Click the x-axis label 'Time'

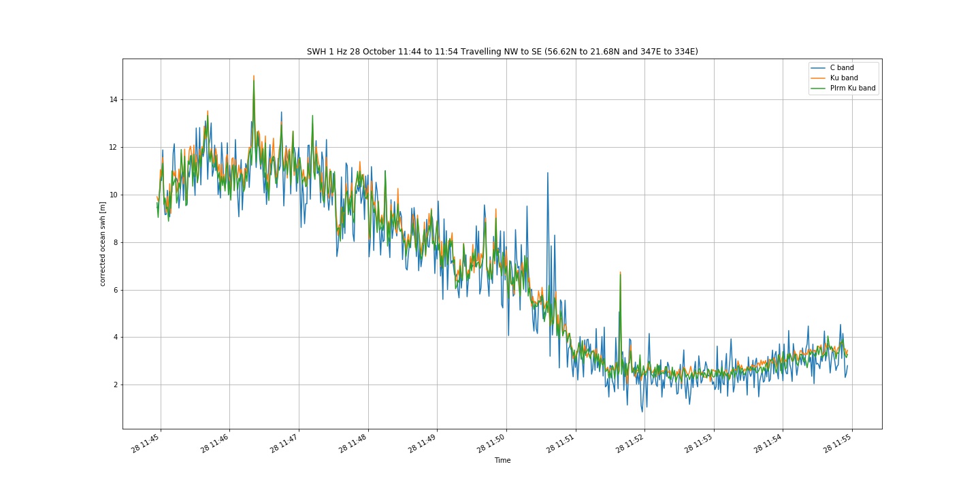[502, 461]
